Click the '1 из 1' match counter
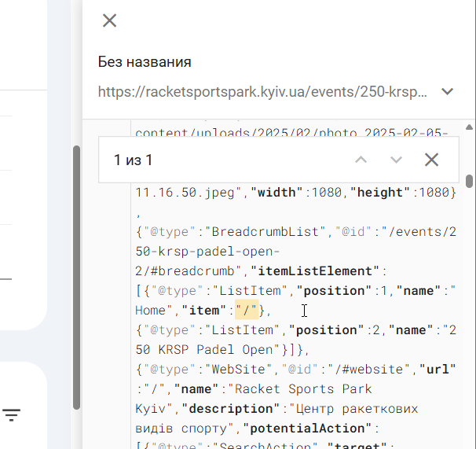This screenshot has width=476, height=449. click(133, 160)
